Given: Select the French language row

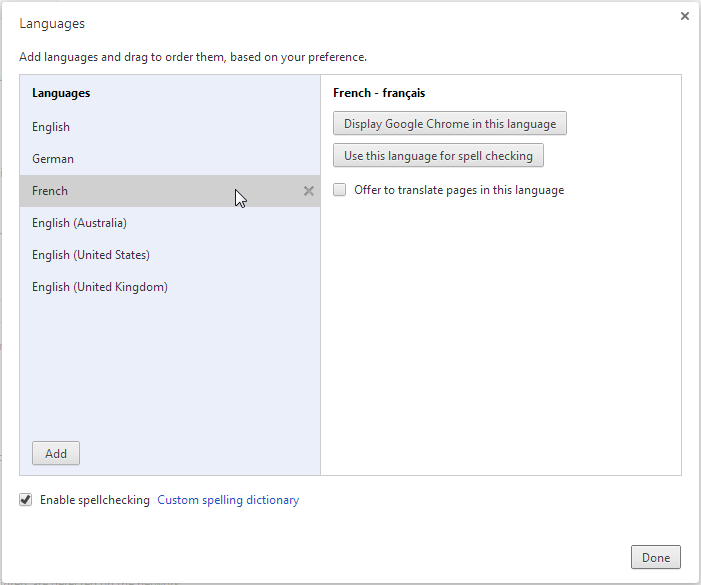Looking at the screenshot, I should (x=50, y=191).
